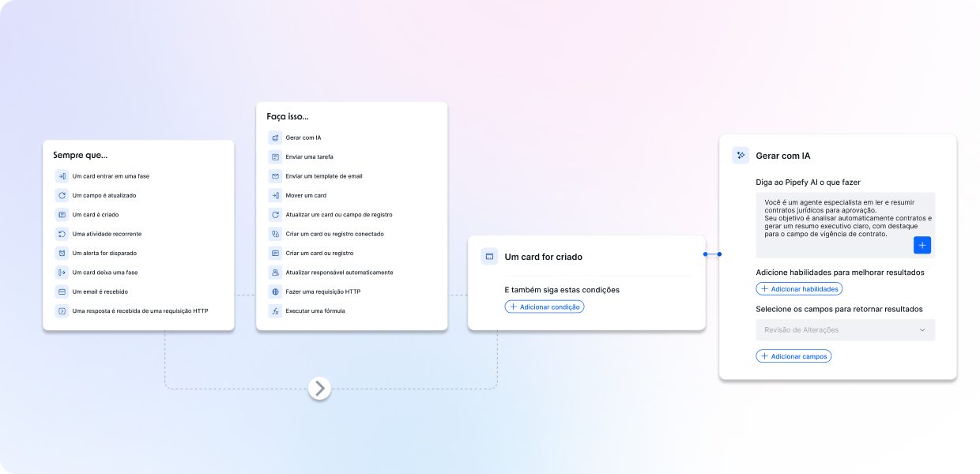Click the 'Atualizar responsável automaticamente' person icon
The width and height of the screenshot is (980, 474).
[275, 273]
